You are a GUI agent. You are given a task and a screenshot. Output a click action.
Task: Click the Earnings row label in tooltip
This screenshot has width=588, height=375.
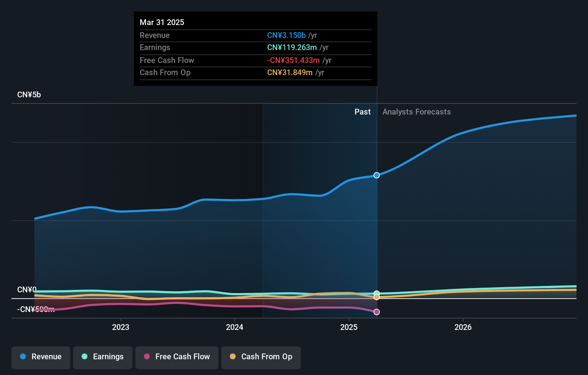tap(155, 48)
